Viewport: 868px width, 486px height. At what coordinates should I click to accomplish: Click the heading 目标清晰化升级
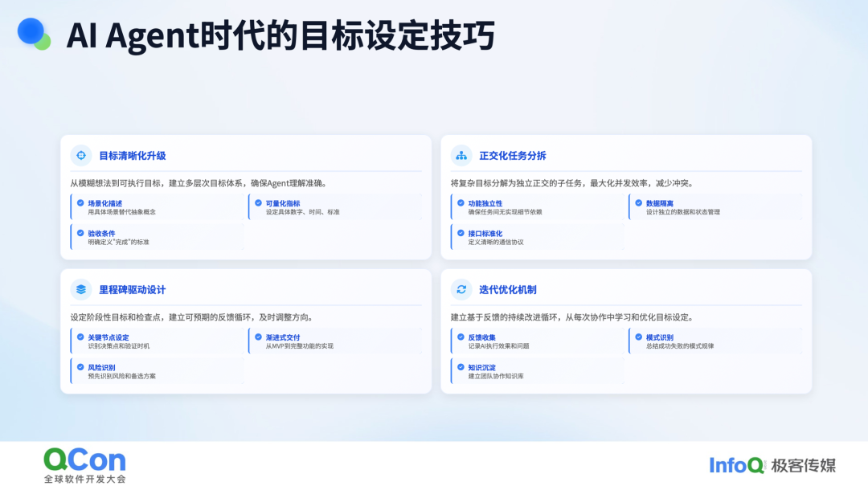tap(133, 156)
